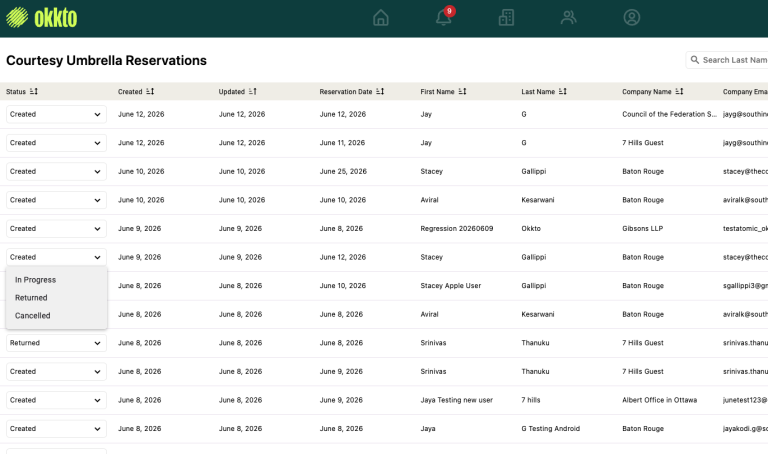The width and height of the screenshot is (768, 454).
Task: Expand status dropdown for Council of the Federation row
Action: (x=56, y=114)
